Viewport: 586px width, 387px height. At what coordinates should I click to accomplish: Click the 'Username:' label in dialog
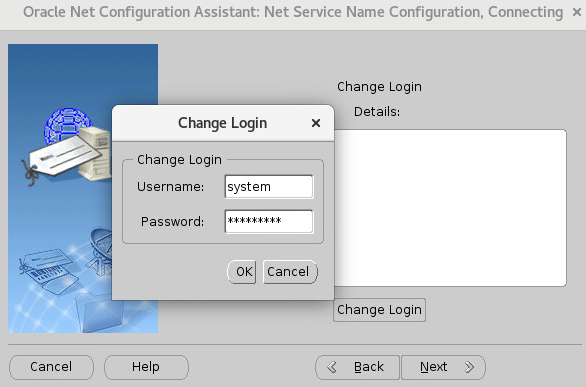tap(170, 186)
